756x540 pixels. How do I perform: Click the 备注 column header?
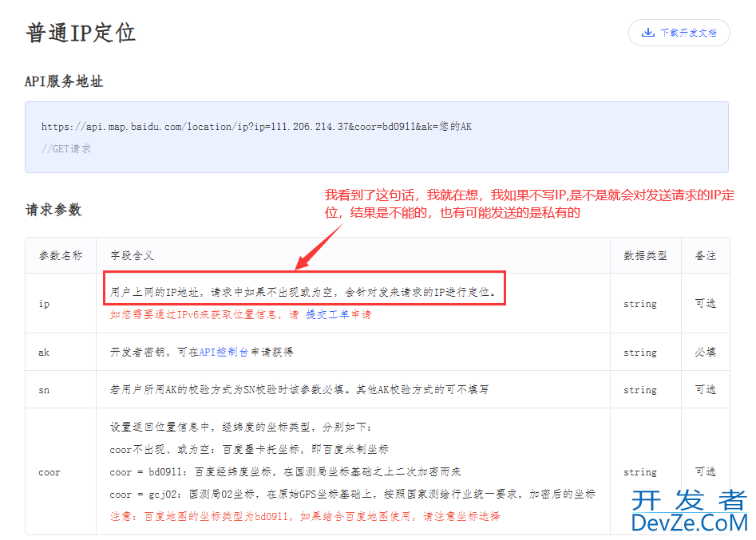706,255
